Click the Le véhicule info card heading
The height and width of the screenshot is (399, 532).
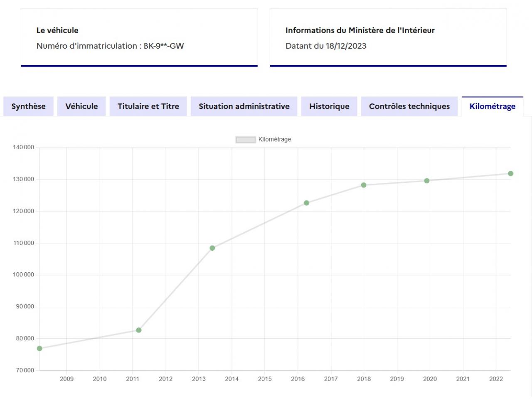click(57, 30)
